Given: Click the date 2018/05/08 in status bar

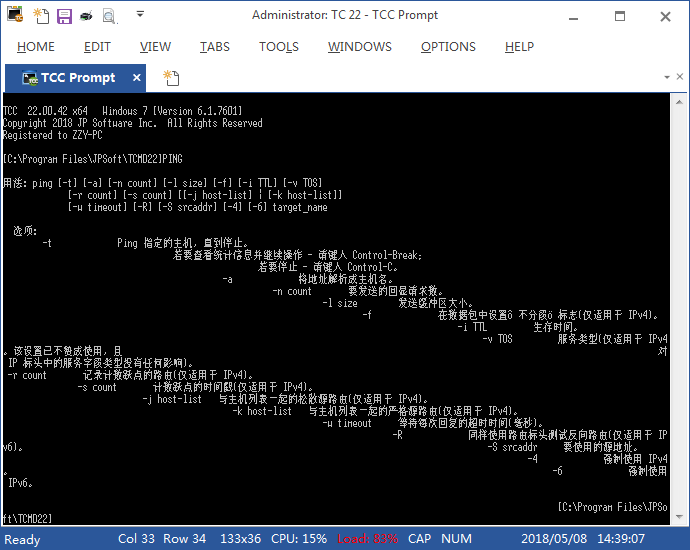Looking at the screenshot, I should [x=554, y=539].
